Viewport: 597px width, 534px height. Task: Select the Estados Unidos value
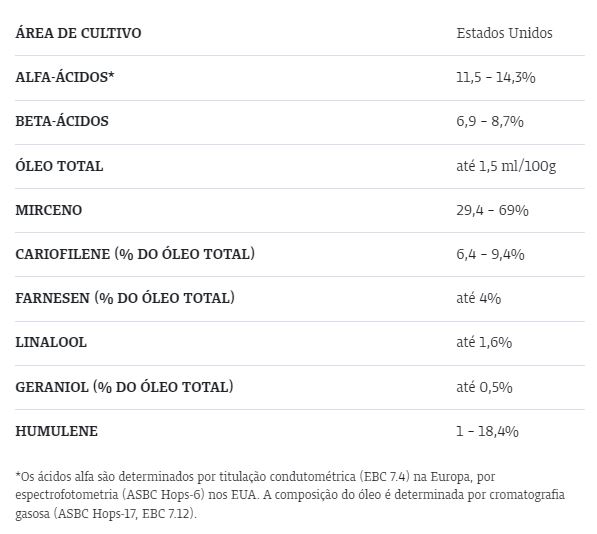[x=504, y=33]
